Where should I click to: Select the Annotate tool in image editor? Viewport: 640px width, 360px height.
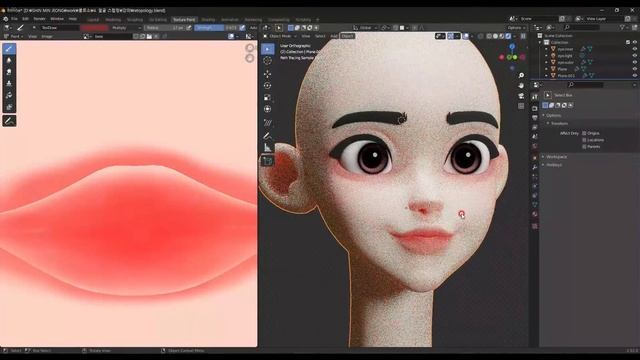[x=9, y=121]
